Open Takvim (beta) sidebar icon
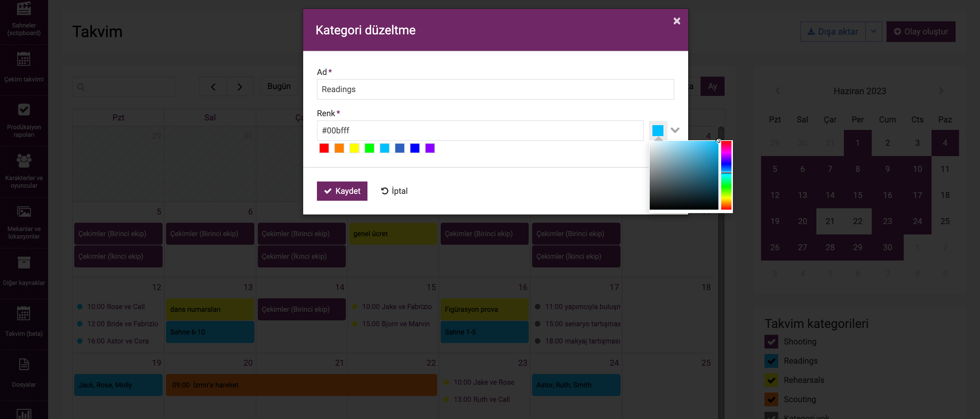 click(24, 313)
